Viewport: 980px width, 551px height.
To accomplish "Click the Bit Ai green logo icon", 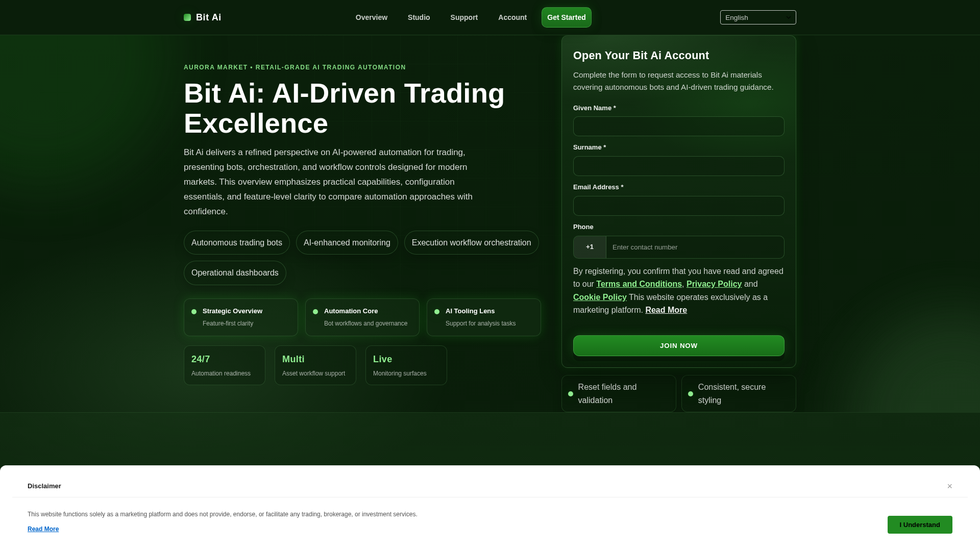I will [x=187, y=17].
